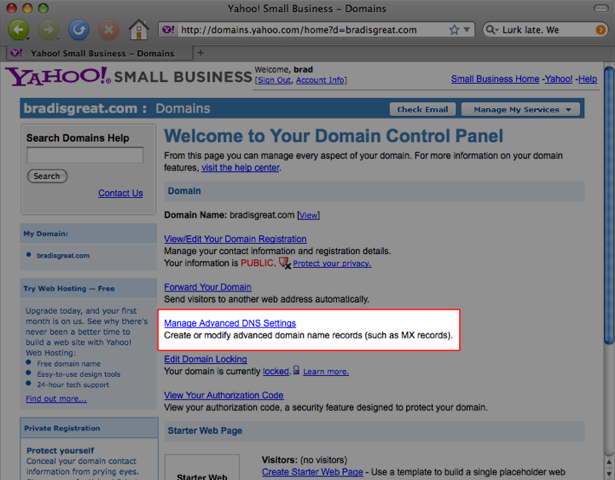Open Manage Advanced DNS Settings

tap(230, 323)
